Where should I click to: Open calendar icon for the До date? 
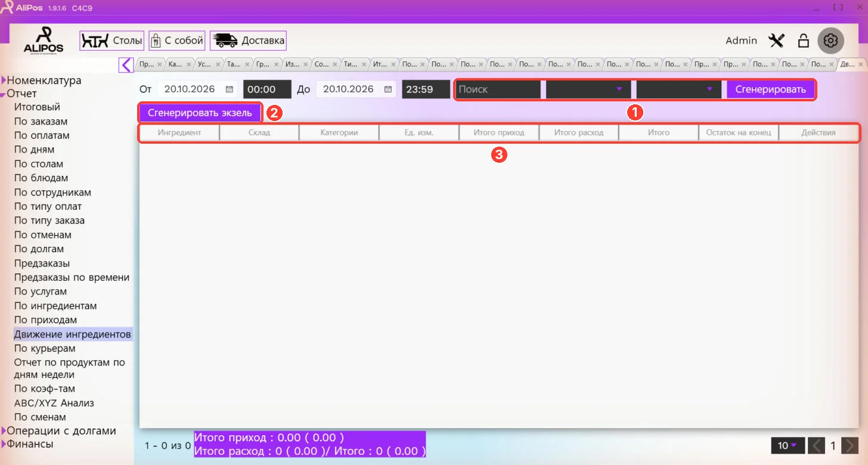pyautogui.click(x=388, y=89)
